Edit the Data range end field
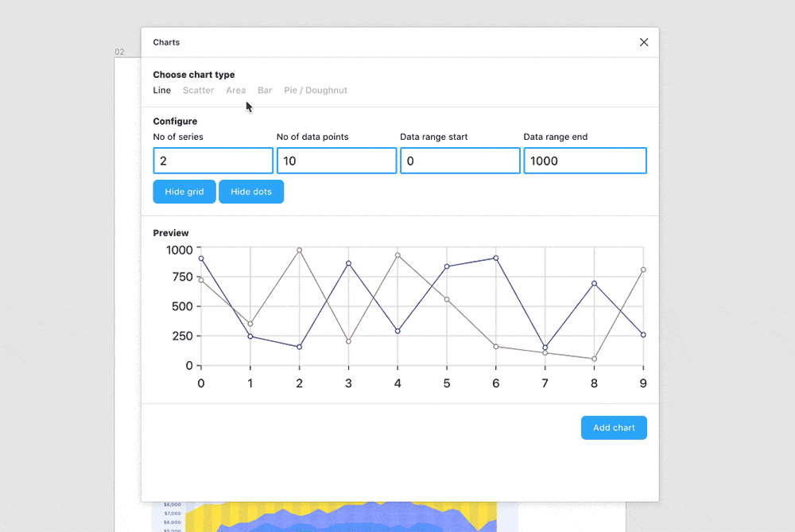 point(585,161)
